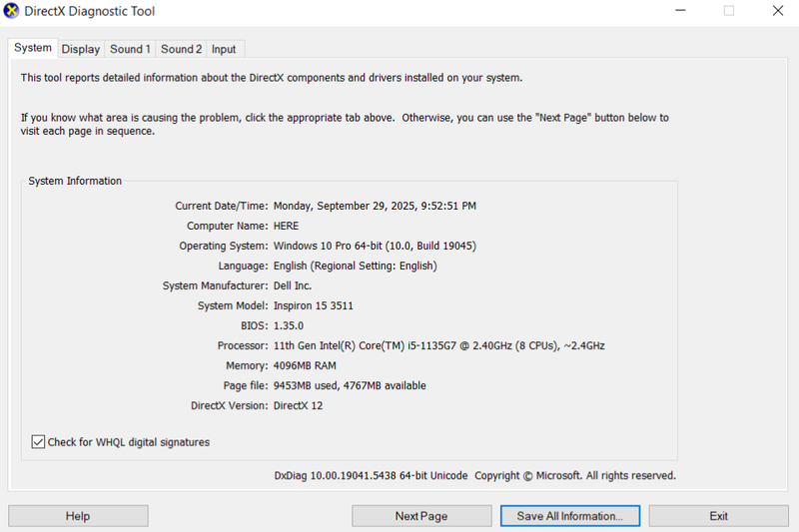Click Save All Information button
The height and width of the screenshot is (532, 799).
[x=570, y=516]
